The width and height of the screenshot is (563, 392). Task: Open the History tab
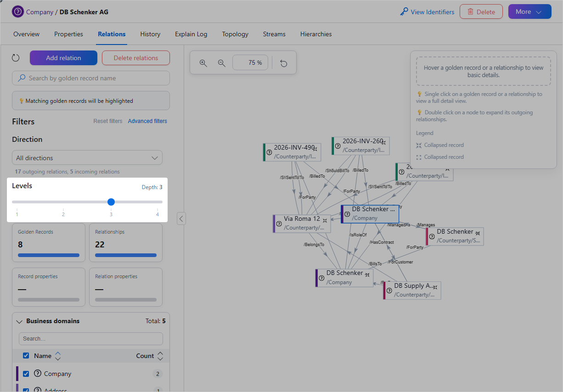(150, 34)
